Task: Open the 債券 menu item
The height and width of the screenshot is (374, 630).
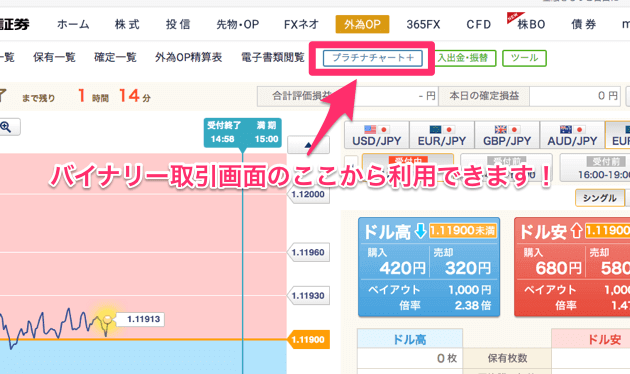Action: [584, 25]
